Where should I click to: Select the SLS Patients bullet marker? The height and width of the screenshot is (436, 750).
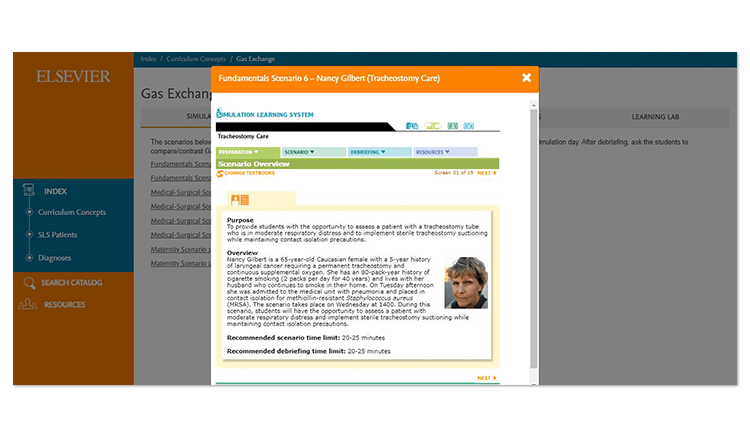click(29, 235)
